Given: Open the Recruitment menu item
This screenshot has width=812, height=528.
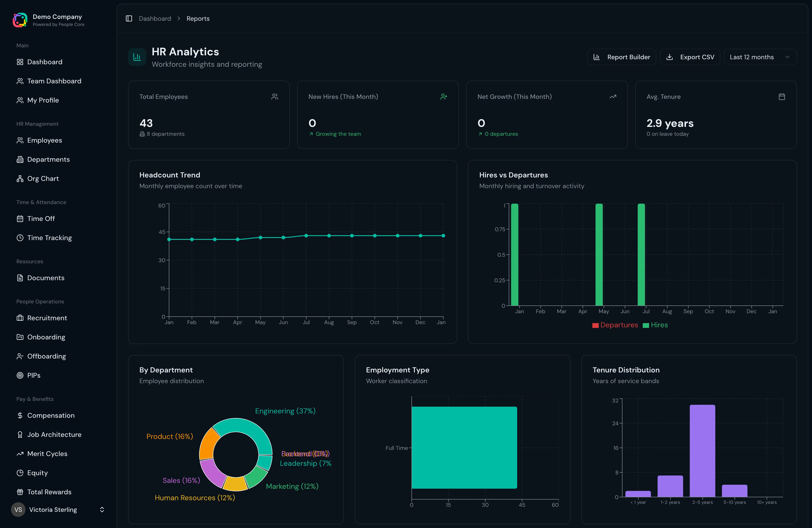Looking at the screenshot, I should pos(47,318).
